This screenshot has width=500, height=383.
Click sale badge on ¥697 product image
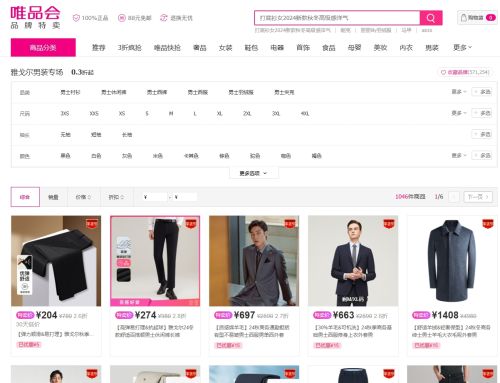click(290, 224)
